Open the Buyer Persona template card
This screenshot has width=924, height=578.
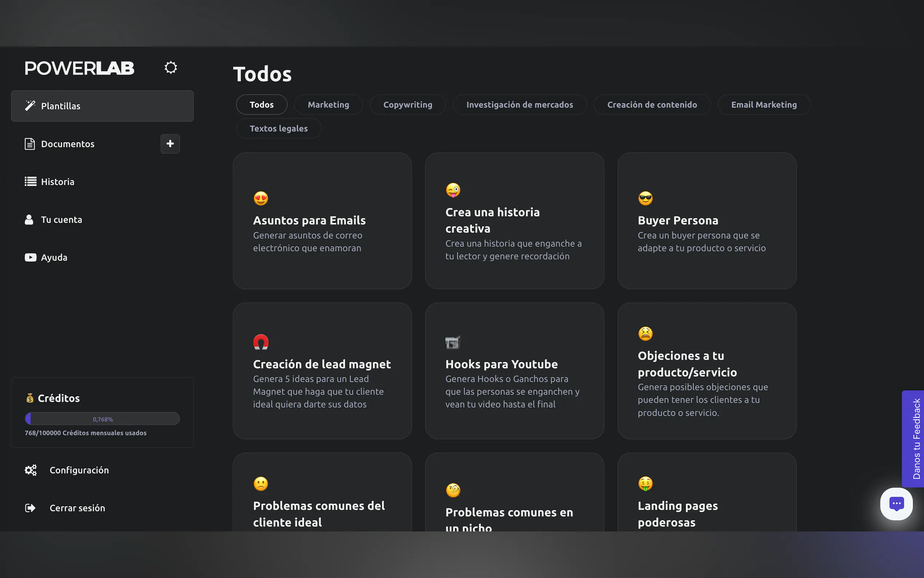point(707,221)
